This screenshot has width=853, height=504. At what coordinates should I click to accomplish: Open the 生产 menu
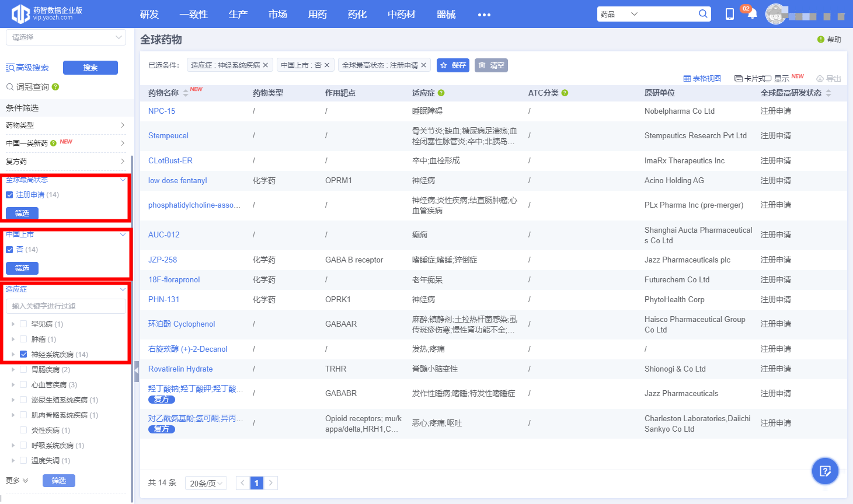pos(238,14)
